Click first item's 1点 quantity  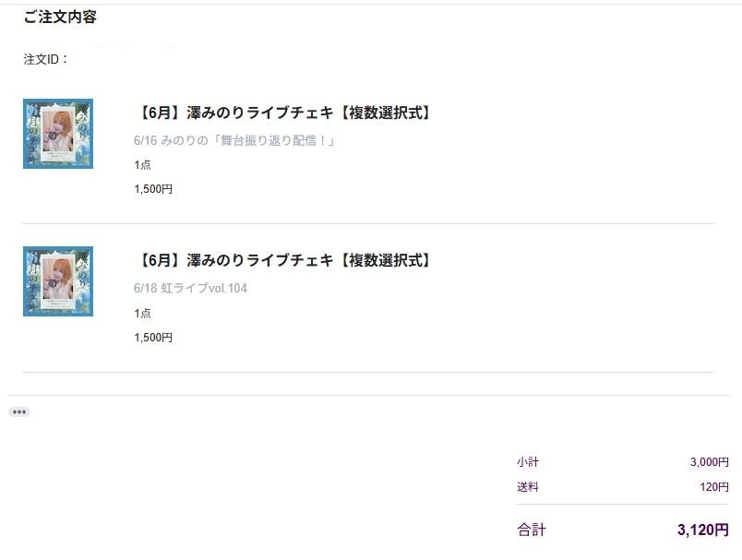[142, 165]
